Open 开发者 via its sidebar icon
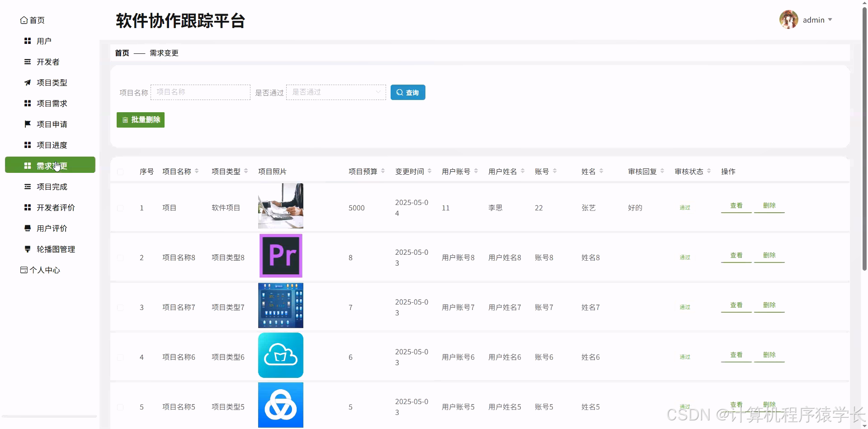868x429 pixels. point(27,62)
